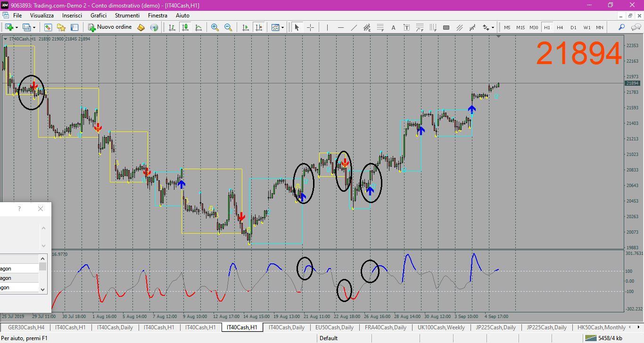Select the Fibonacci retracement tool
Viewport: 644px width, 343px height.
[380, 27]
